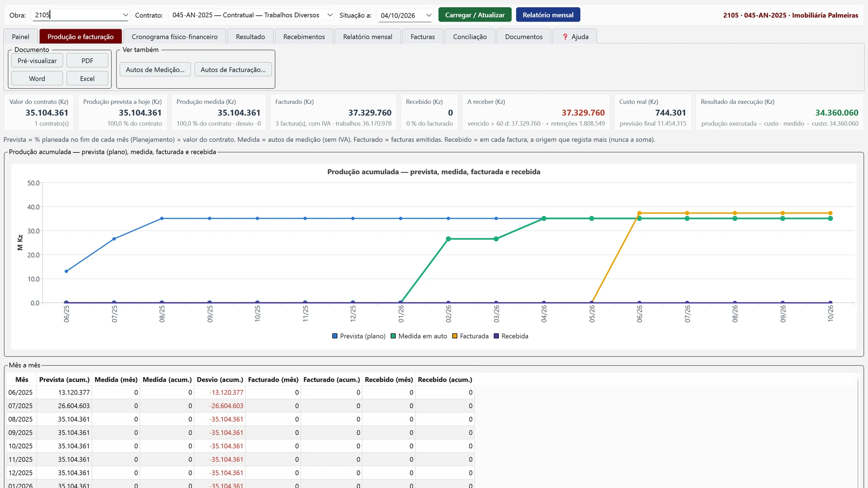Open the Cronograma físico-financeiro tab
The height and width of the screenshot is (488, 868).
point(175,36)
